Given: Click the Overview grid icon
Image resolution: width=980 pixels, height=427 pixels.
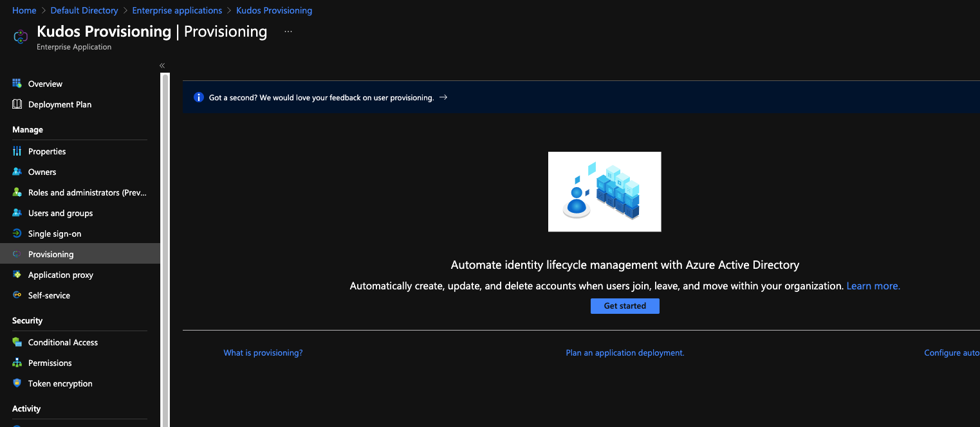Looking at the screenshot, I should 17,84.
